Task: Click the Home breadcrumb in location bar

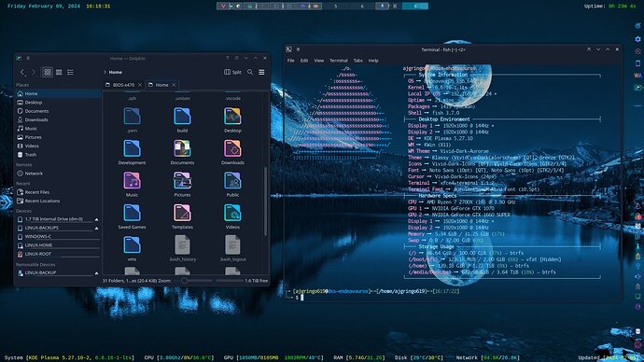Action: pos(116,72)
